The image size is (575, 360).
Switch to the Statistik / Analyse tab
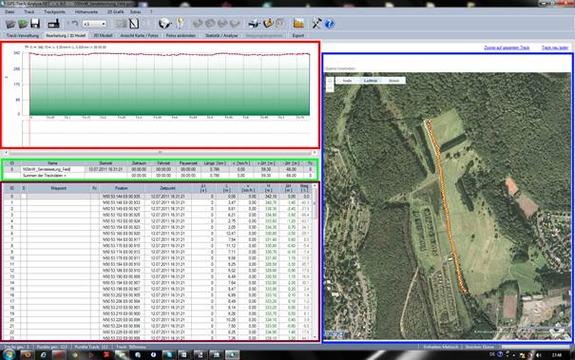[x=221, y=36]
